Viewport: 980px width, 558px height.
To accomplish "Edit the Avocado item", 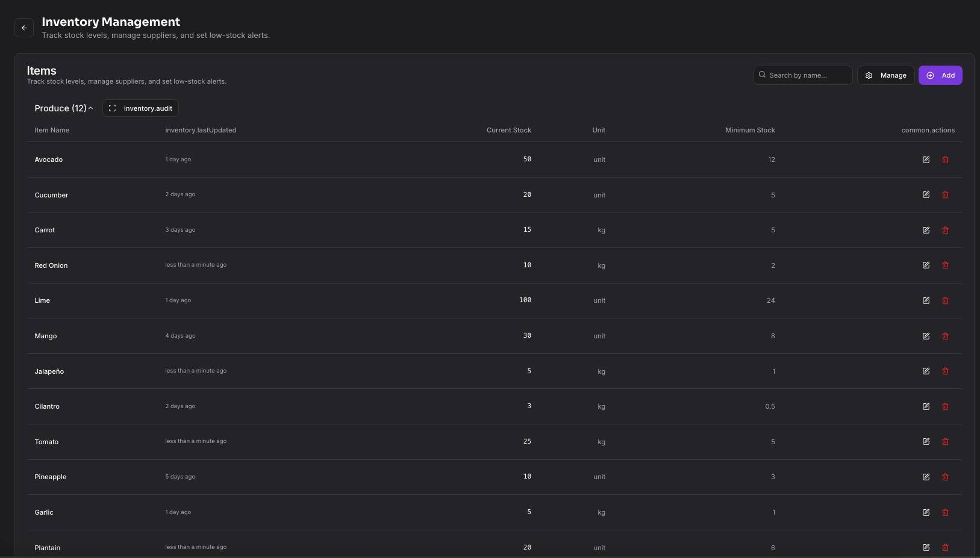I will [926, 160].
